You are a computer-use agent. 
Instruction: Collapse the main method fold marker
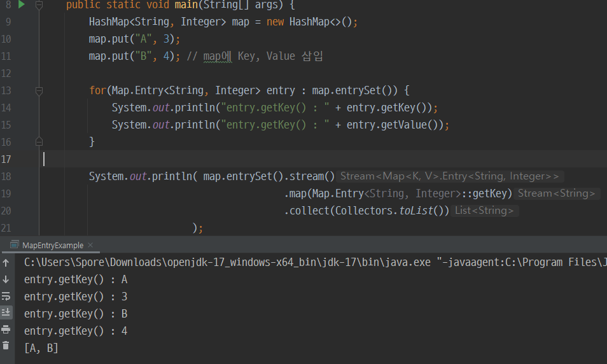(39, 4)
